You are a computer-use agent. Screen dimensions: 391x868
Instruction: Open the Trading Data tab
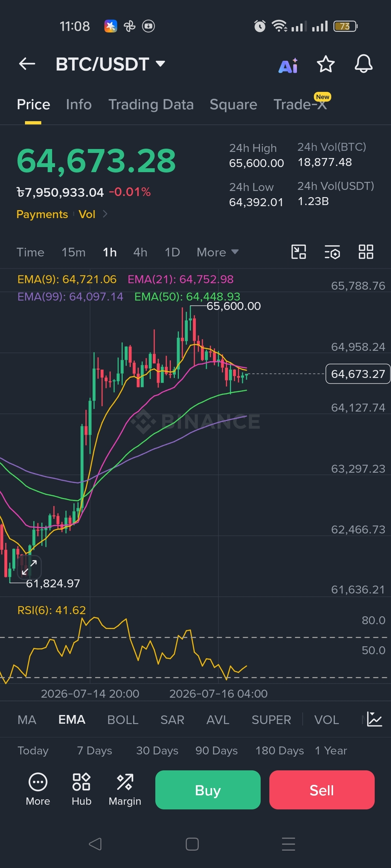[151, 105]
